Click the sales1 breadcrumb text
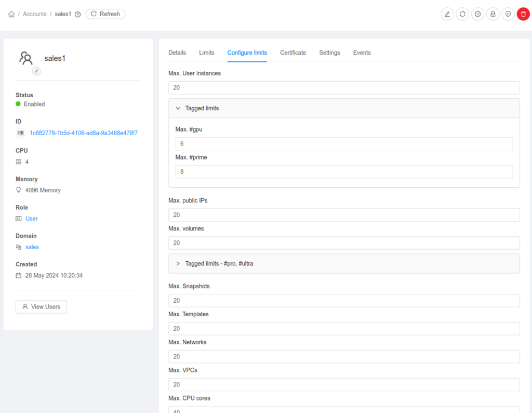532x413 pixels. 63,14
